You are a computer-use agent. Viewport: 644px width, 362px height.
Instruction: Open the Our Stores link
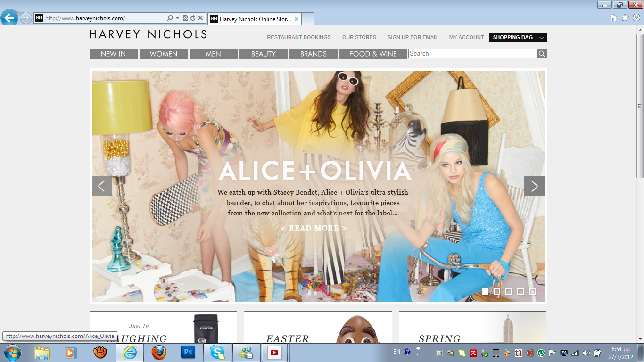point(359,37)
